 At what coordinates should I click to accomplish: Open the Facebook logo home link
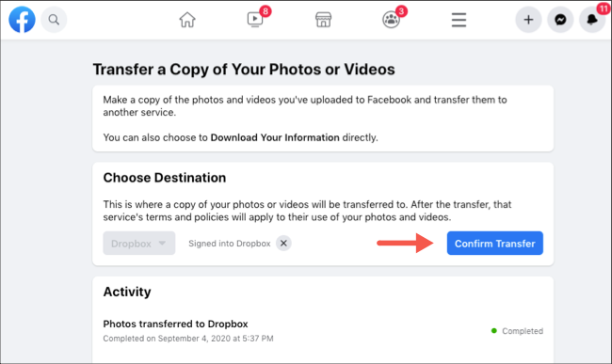[22, 20]
